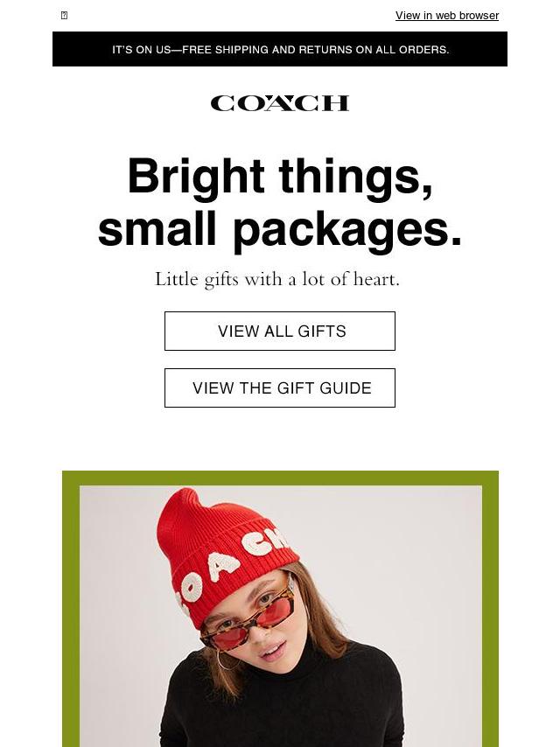Click the 'small packages.' headline line
The height and width of the screenshot is (747, 560).
point(280,230)
